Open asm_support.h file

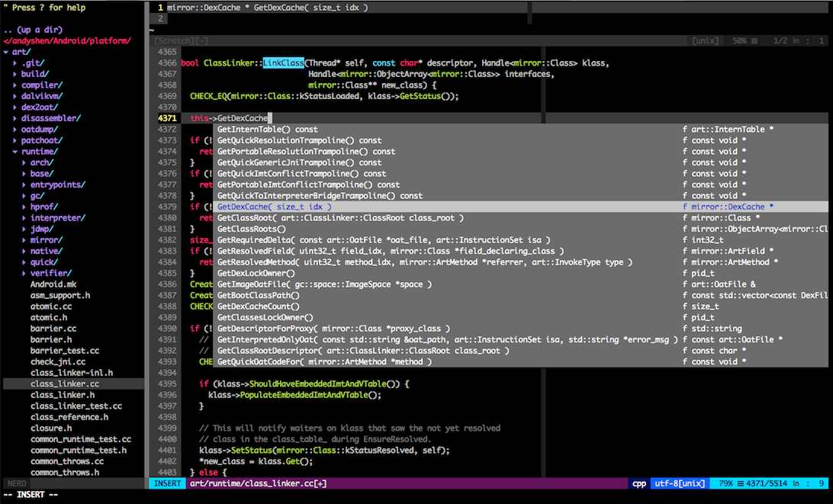point(60,296)
